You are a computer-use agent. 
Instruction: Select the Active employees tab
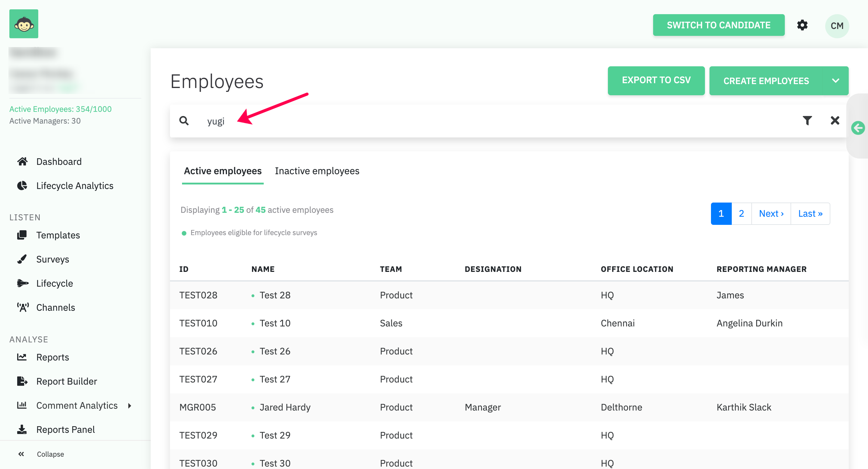point(222,171)
